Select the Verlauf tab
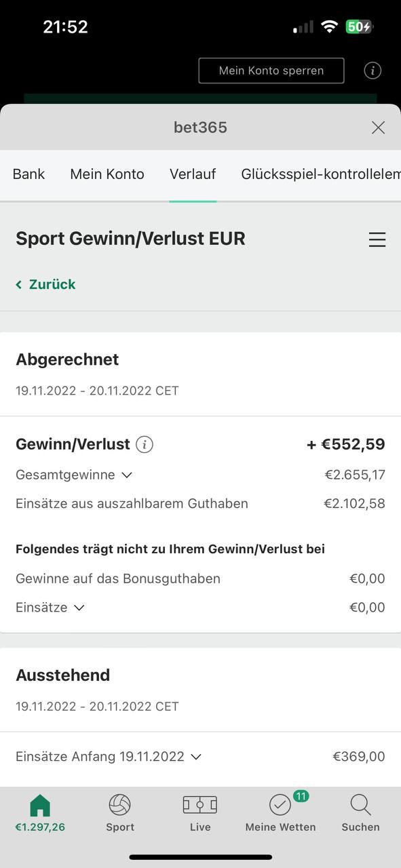The image size is (401, 868). [x=193, y=174]
